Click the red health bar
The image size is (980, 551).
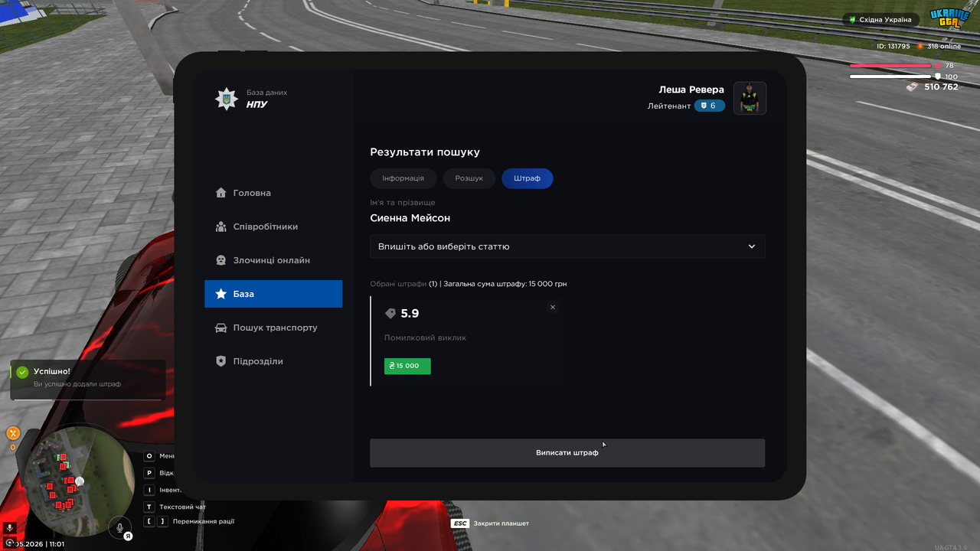click(x=890, y=66)
